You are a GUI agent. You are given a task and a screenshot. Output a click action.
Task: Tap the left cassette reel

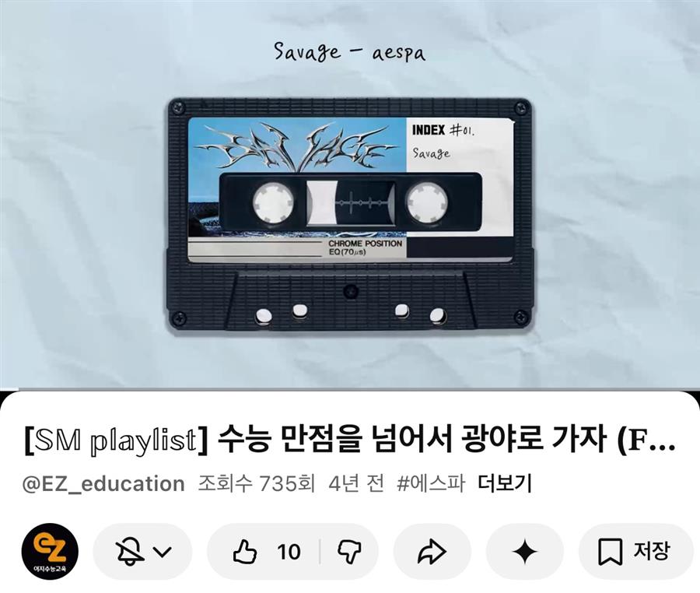tap(274, 202)
